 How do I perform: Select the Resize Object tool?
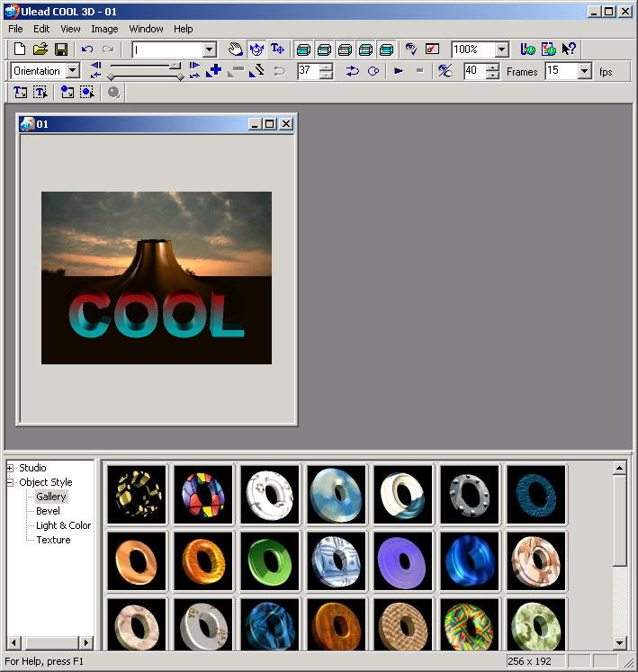[x=277, y=49]
